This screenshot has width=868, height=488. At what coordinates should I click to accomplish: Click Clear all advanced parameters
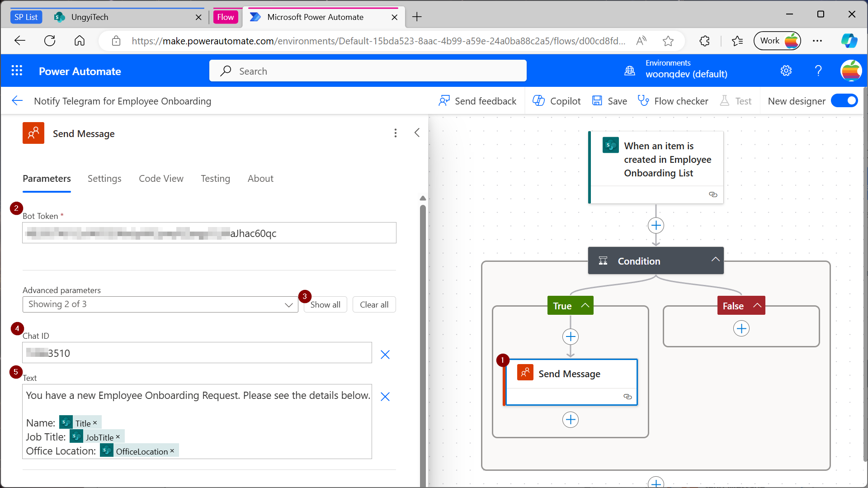(374, 304)
